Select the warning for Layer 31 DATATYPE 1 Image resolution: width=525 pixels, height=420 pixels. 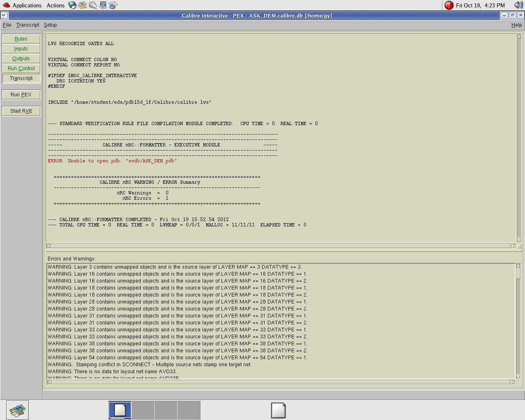tap(178, 316)
